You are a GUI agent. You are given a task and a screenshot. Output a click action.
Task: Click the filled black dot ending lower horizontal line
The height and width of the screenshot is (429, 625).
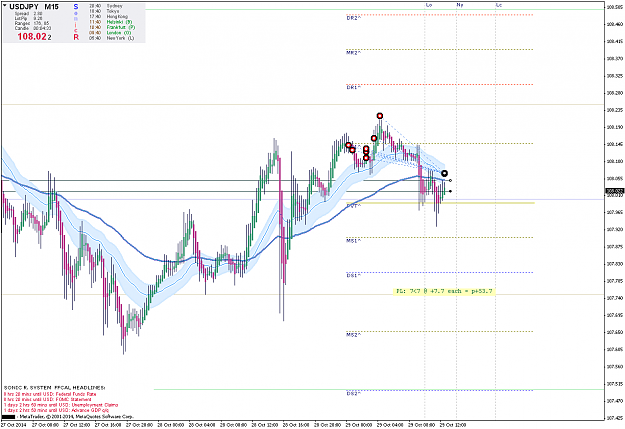click(x=450, y=191)
